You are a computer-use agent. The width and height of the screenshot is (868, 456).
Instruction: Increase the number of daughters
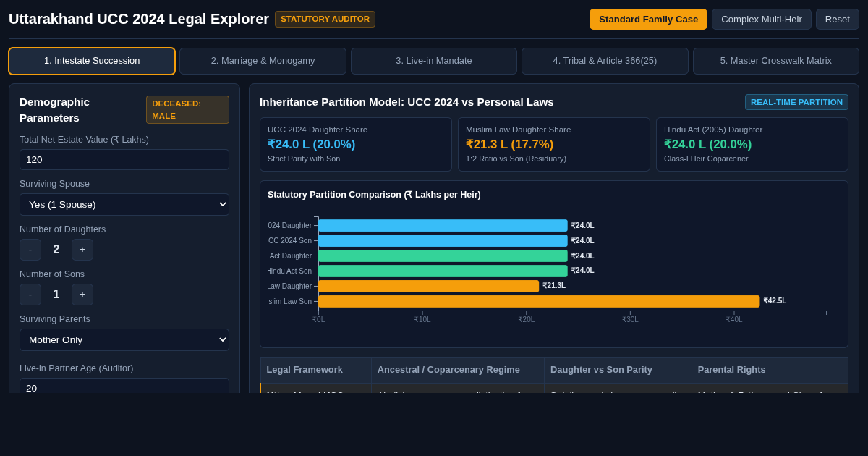click(x=82, y=250)
